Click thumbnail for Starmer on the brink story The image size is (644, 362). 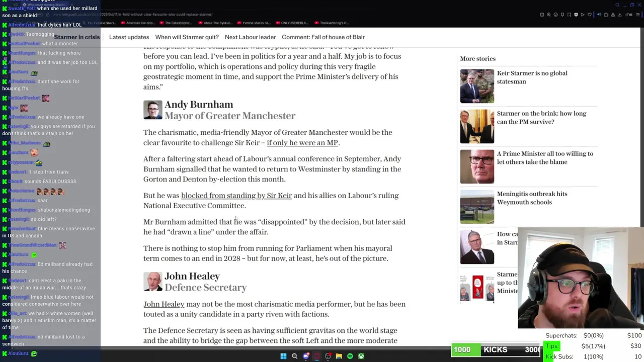click(477, 126)
